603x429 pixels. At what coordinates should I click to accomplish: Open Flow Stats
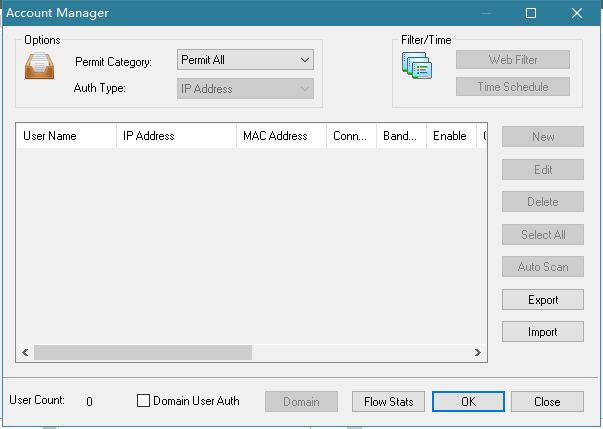point(388,402)
